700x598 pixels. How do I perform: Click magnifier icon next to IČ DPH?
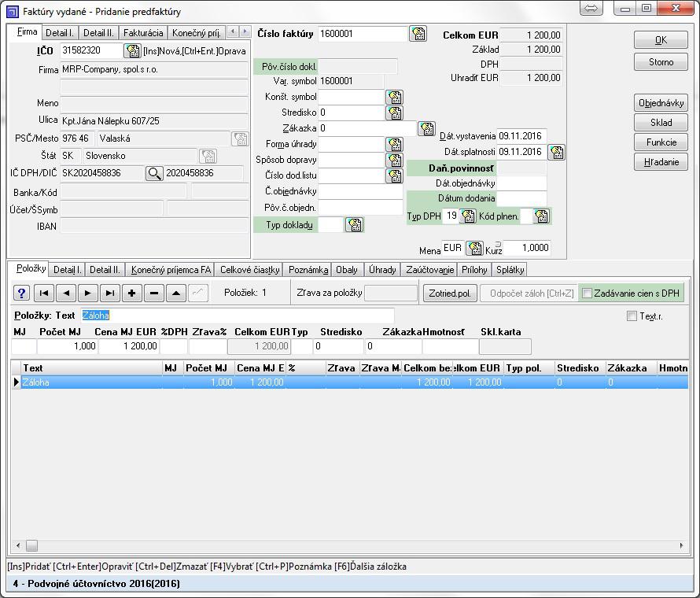tap(154, 173)
